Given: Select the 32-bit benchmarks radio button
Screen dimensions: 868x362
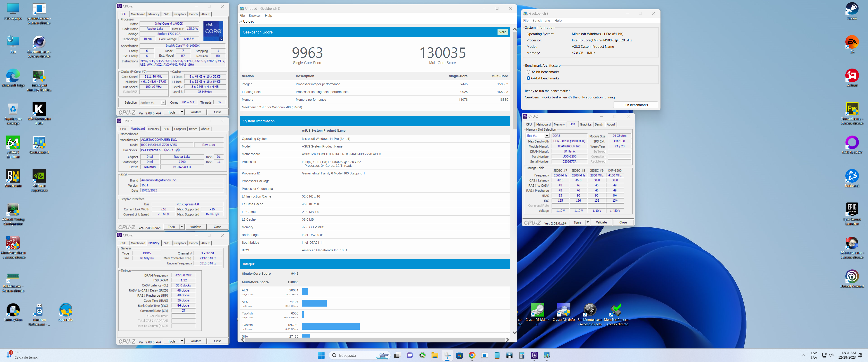Looking at the screenshot, I should [528, 72].
